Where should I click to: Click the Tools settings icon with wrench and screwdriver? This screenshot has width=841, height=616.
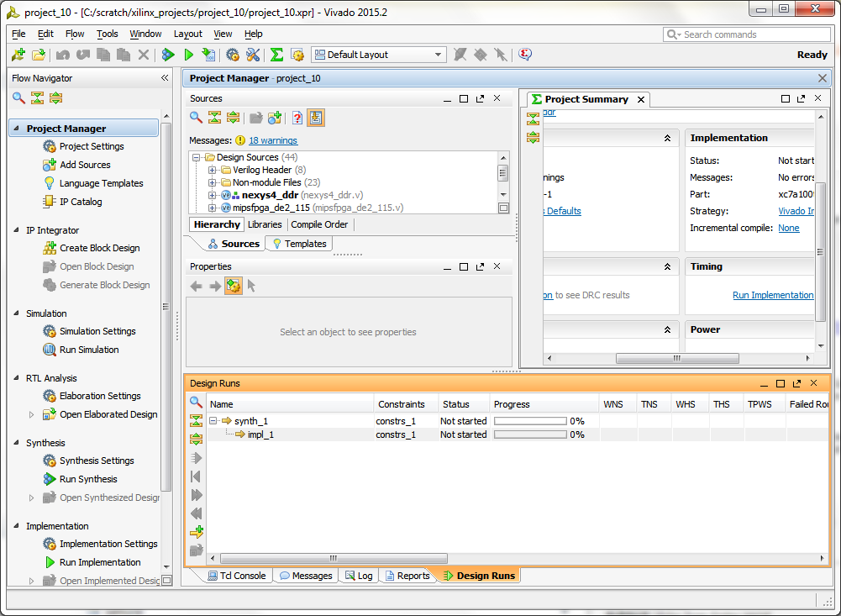pyautogui.click(x=253, y=55)
